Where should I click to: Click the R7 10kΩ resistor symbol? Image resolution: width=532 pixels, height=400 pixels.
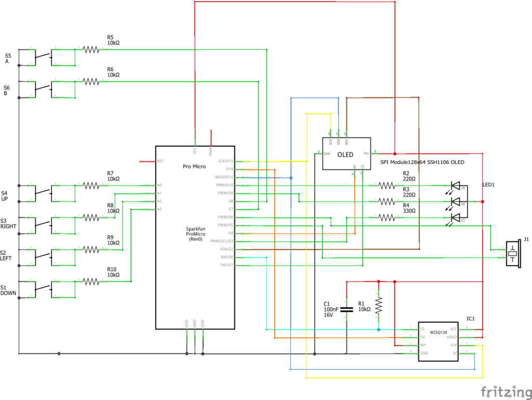coord(91,185)
